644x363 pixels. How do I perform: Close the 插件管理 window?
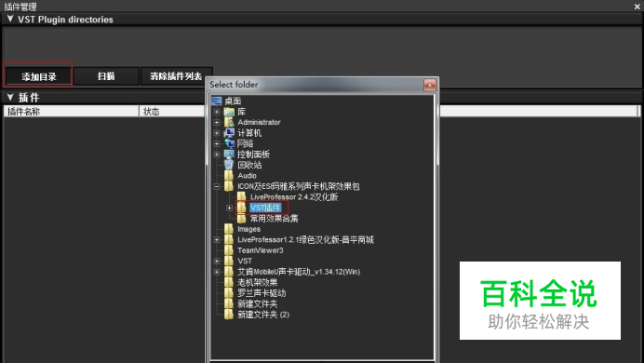[x=637, y=7]
